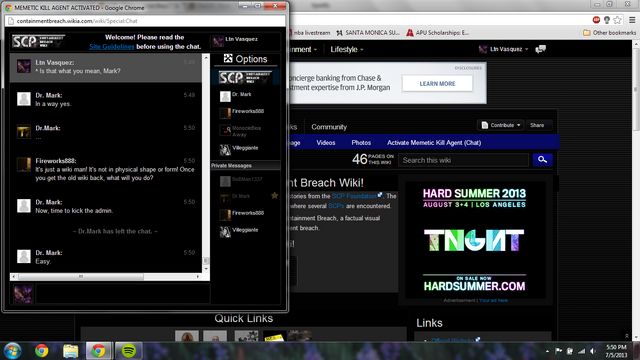Click the Chrome bookmark star icon
Image resolution: width=640 pixels, height=360 pixels.
pos(618,20)
